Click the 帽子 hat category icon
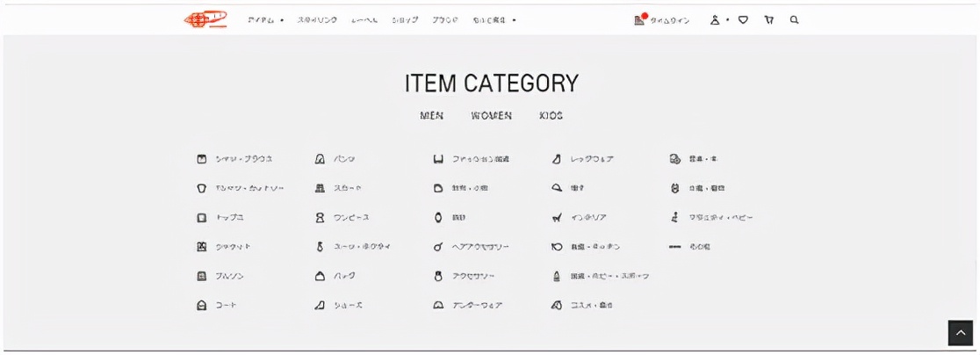The width and height of the screenshot is (980, 355). click(x=556, y=188)
